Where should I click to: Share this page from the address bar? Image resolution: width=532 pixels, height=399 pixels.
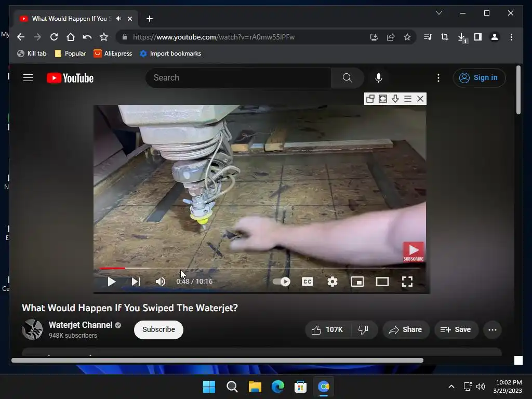coord(391,37)
